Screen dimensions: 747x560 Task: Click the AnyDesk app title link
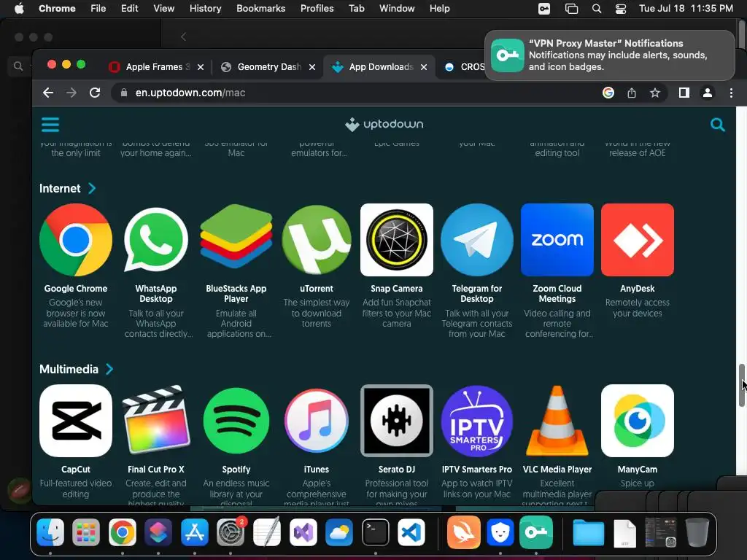638,289
